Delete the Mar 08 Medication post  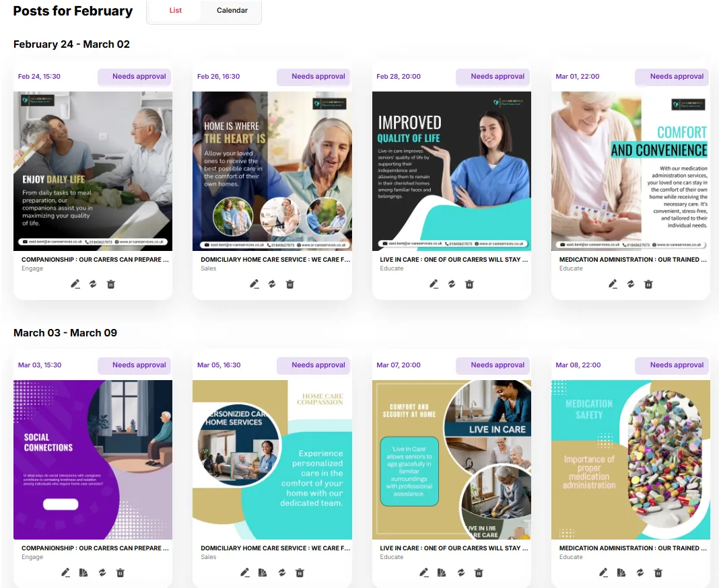coord(658,573)
